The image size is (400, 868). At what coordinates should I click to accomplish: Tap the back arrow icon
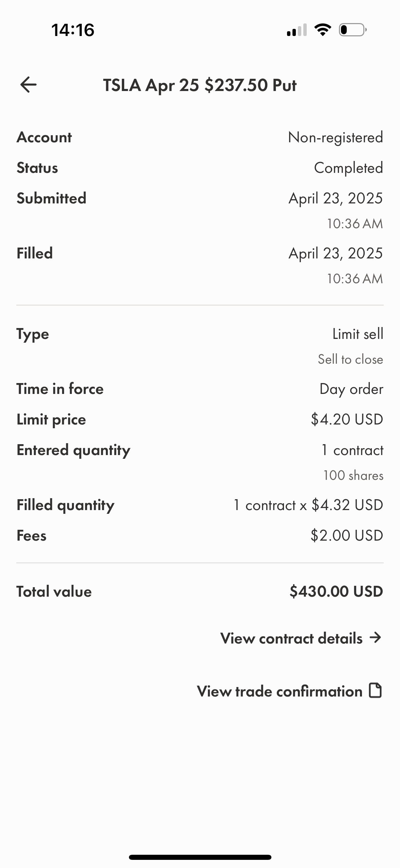coord(28,85)
